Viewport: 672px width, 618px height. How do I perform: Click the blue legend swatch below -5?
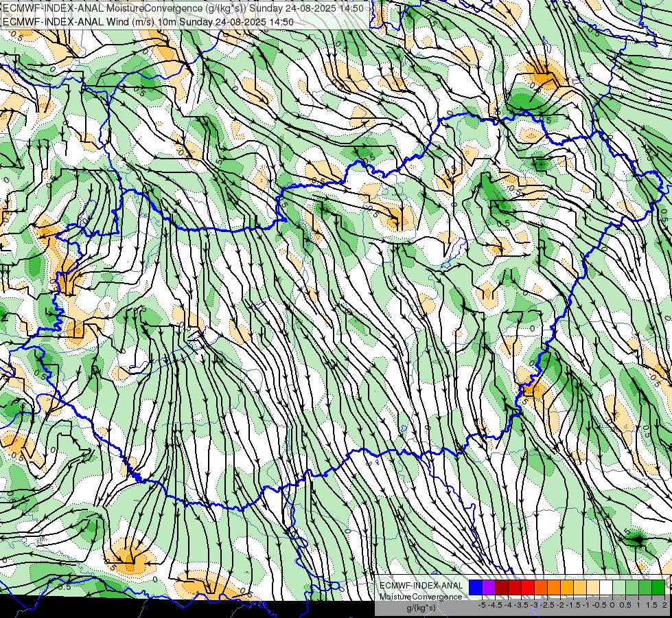tap(476, 587)
